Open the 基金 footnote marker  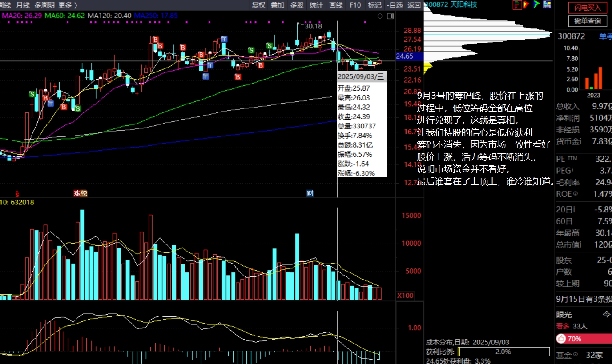(575, 354)
